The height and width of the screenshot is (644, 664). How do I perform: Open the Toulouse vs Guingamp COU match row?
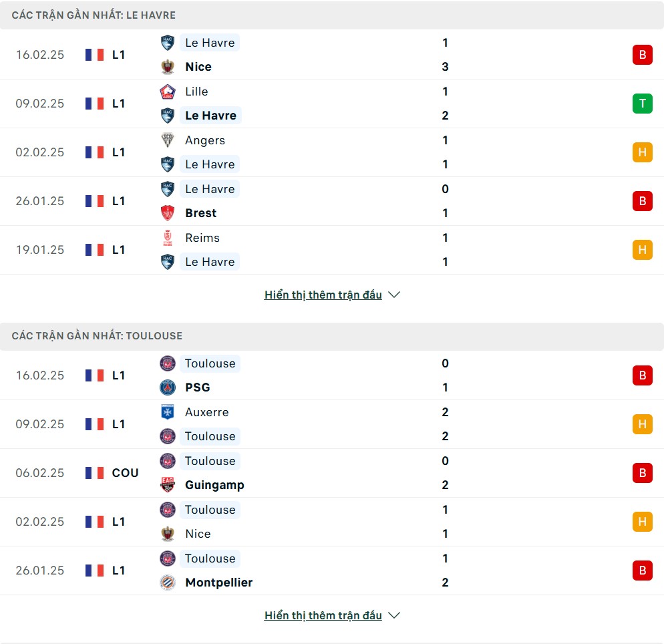[x=334, y=473]
